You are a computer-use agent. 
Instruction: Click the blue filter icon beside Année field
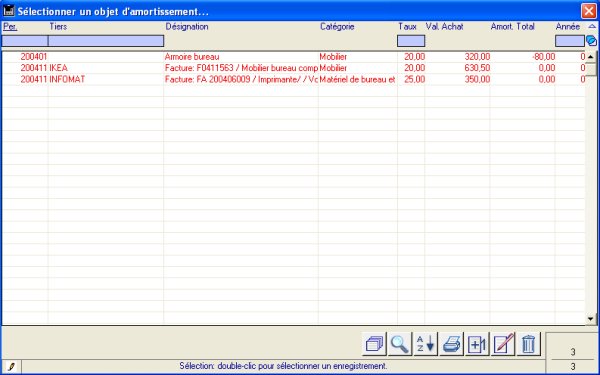tap(591, 41)
